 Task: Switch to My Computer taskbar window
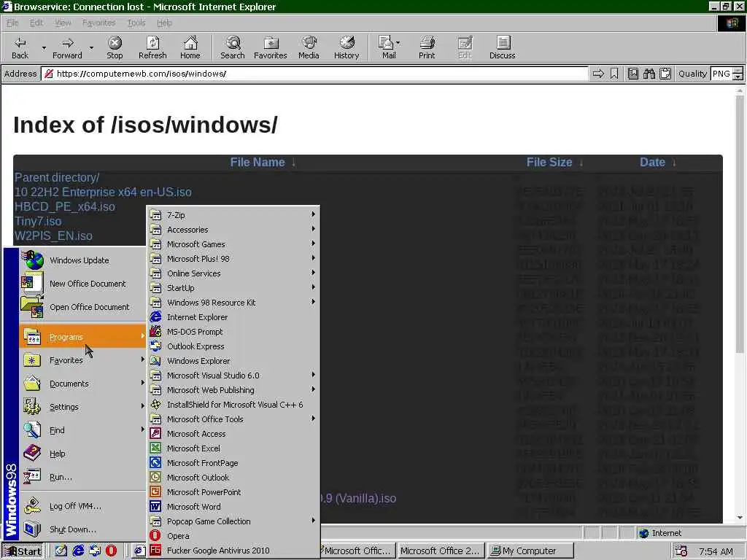click(x=531, y=551)
